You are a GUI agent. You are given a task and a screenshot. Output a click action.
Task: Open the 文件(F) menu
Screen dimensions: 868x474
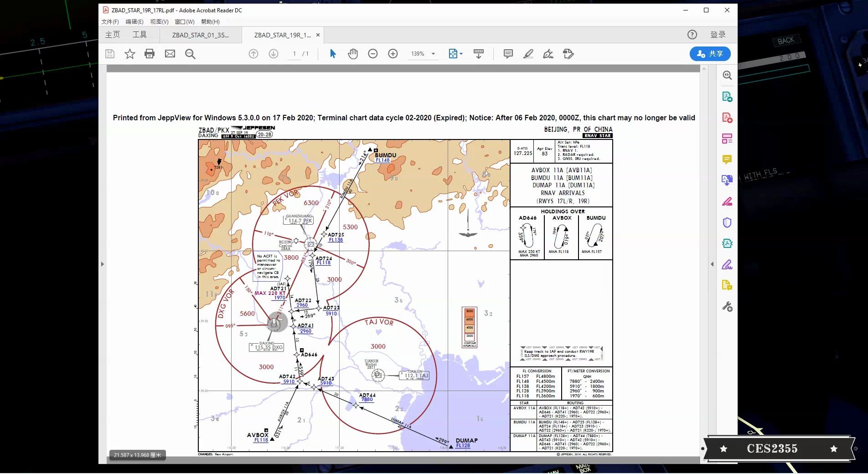(110, 21)
